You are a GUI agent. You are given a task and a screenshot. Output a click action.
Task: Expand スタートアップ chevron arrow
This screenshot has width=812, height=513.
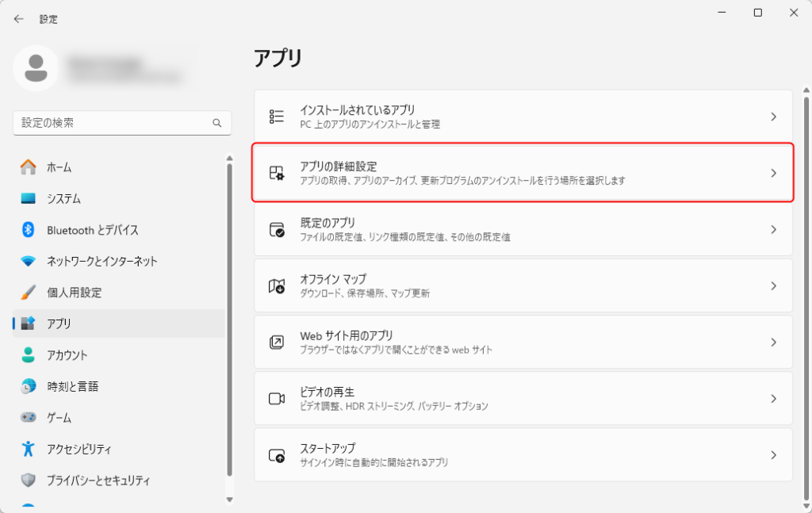click(773, 455)
